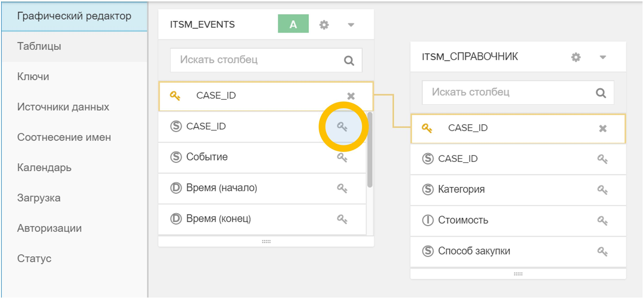The height and width of the screenshot is (299, 644).
Task: Open ITSM_EVENTS table settings gear
Action: [x=324, y=25]
